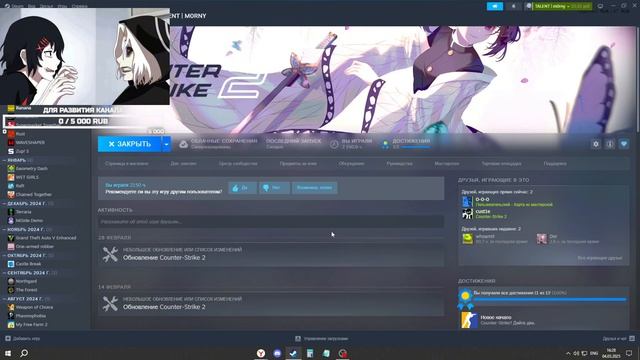Open the notifications bell icon in the title bar
Image resolution: width=640 pixels, height=360 pixels.
pyautogui.click(x=513, y=6)
